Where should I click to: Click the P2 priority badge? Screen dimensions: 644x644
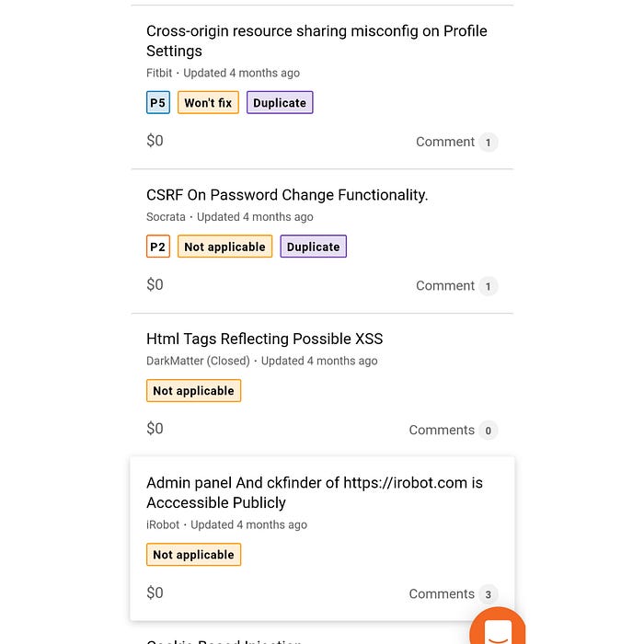(158, 247)
